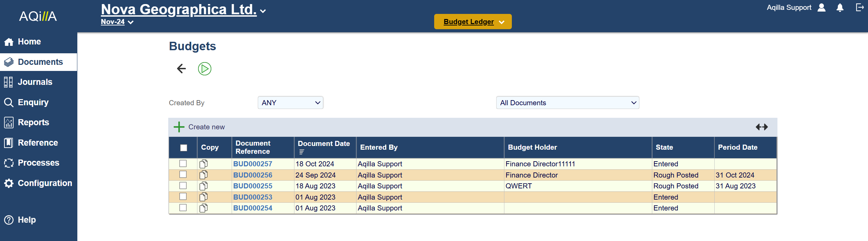Click the copy icon for BUD000257

coord(204,164)
